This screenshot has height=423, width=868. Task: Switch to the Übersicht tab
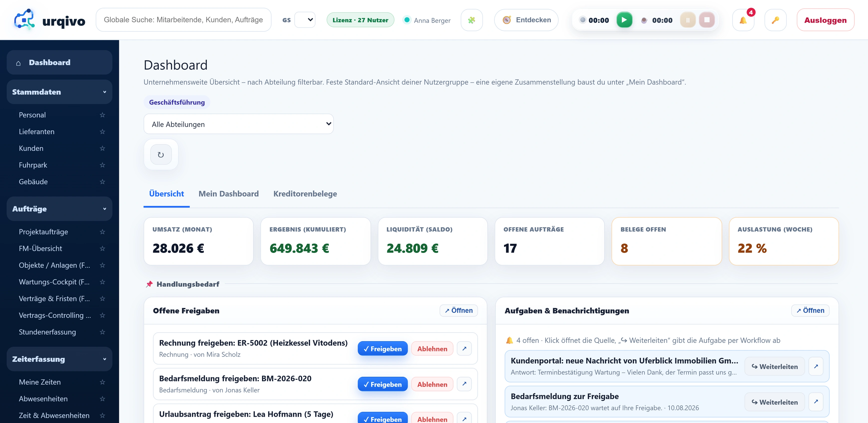166,194
